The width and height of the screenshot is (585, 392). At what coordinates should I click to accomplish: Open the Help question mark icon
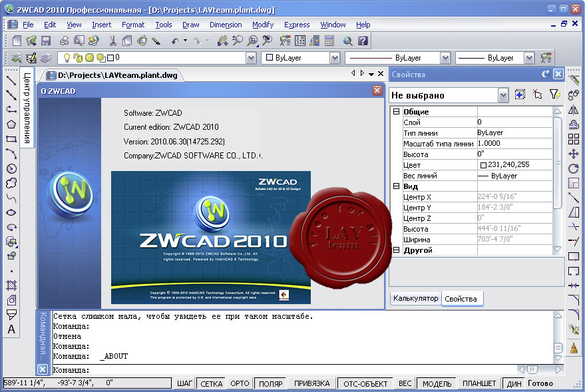pos(363,41)
